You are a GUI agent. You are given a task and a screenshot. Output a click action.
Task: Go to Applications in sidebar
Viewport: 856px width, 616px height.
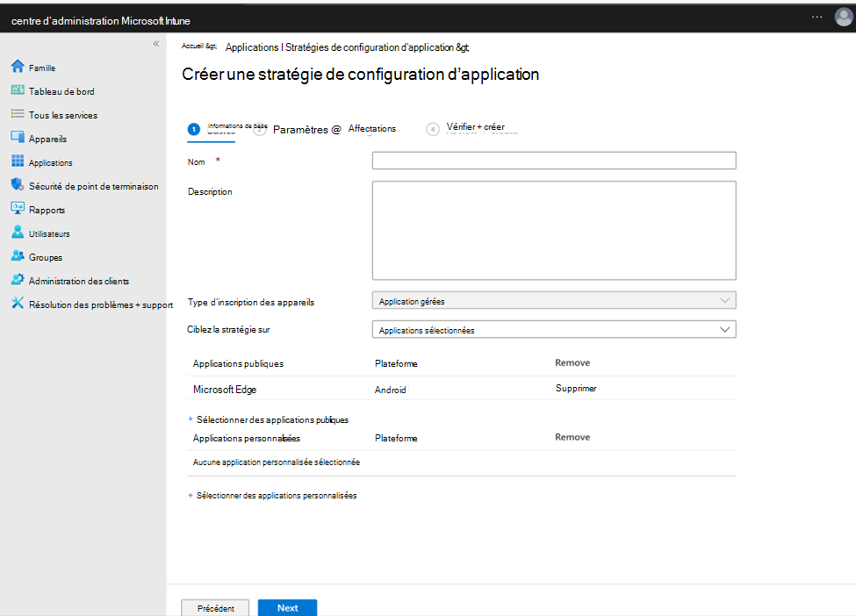click(50, 162)
